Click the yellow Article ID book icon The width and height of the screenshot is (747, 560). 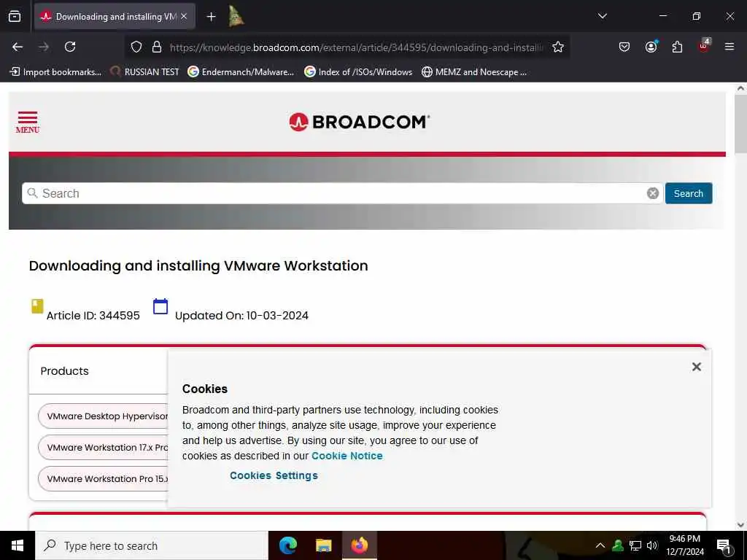coord(37,306)
